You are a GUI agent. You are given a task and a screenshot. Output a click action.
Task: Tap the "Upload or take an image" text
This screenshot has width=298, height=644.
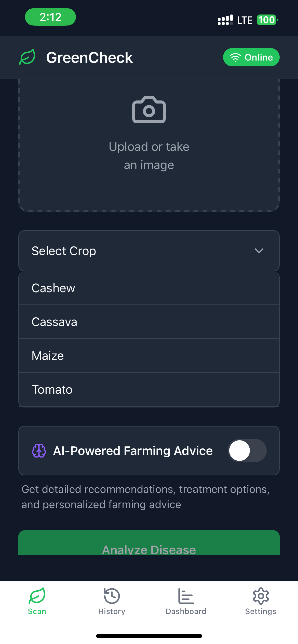point(149,156)
